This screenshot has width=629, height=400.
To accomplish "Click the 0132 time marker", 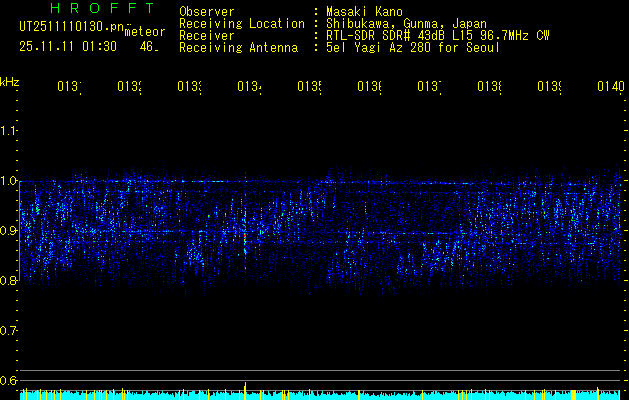I will (x=130, y=86).
